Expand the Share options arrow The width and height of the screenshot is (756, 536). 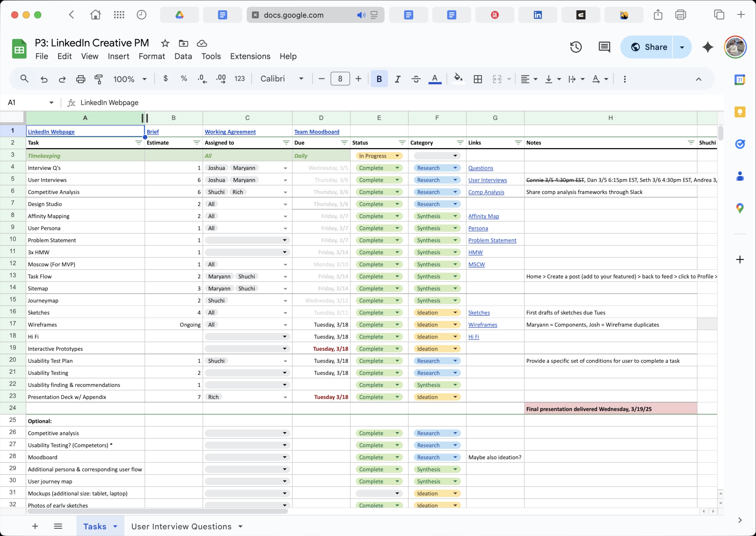pos(682,47)
